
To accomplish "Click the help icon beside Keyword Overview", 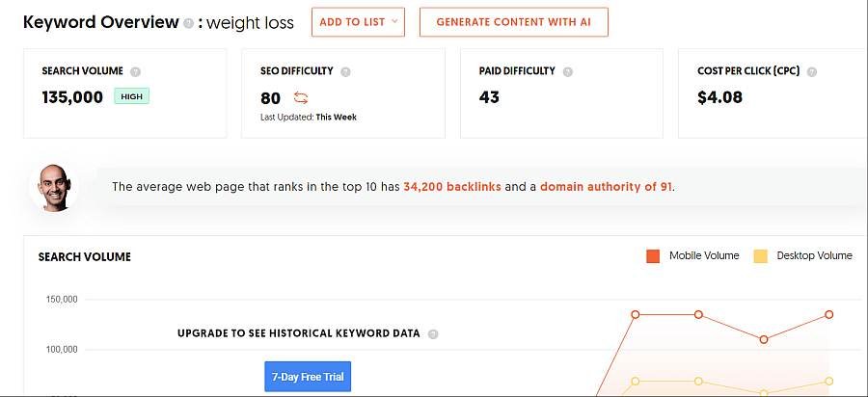I will (189, 24).
